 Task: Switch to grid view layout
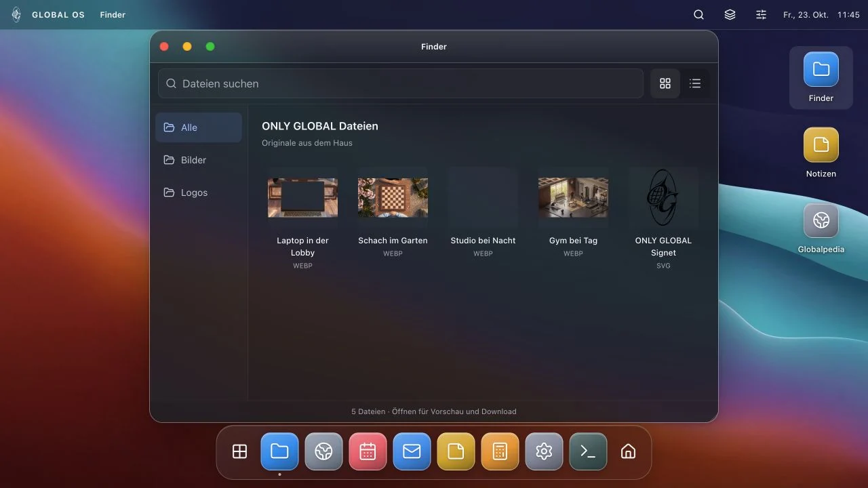(665, 83)
